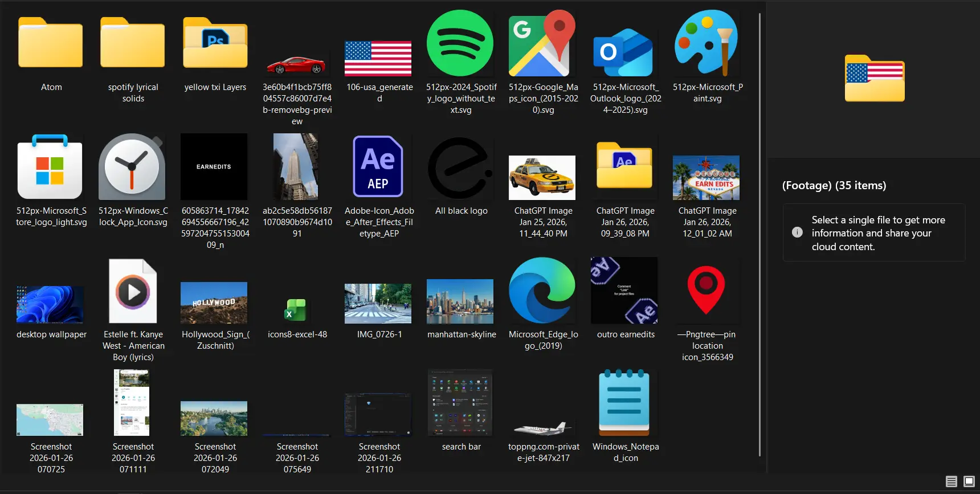Select the Microsoft Store logo file
This screenshot has width=980, height=494.
(50, 167)
